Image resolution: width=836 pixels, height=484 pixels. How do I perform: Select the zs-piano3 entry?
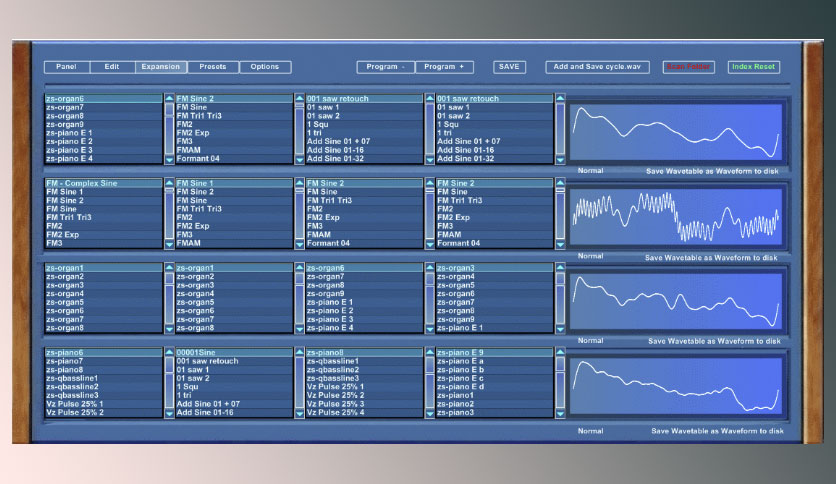coord(494,412)
